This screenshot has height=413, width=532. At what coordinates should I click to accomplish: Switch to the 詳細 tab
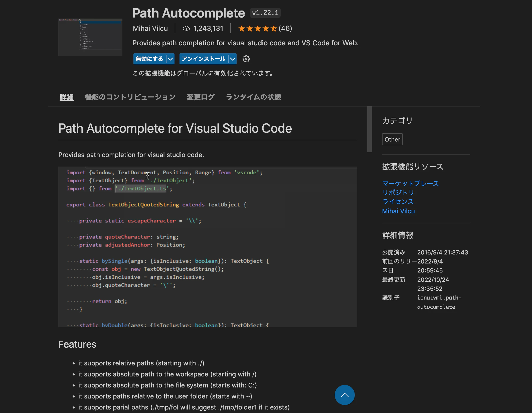coord(67,97)
